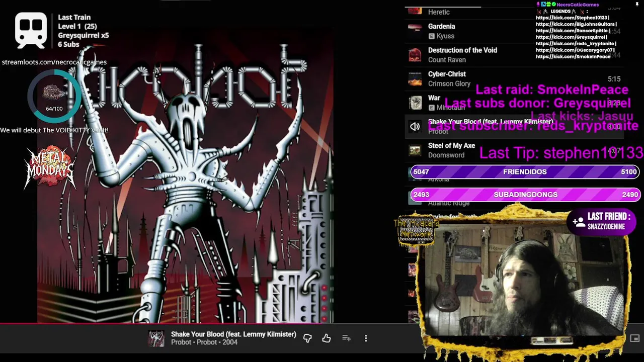The width and height of the screenshot is (644, 362).
Task: Open the Cyber-Christ album thumbnail
Action: pos(415,79)
